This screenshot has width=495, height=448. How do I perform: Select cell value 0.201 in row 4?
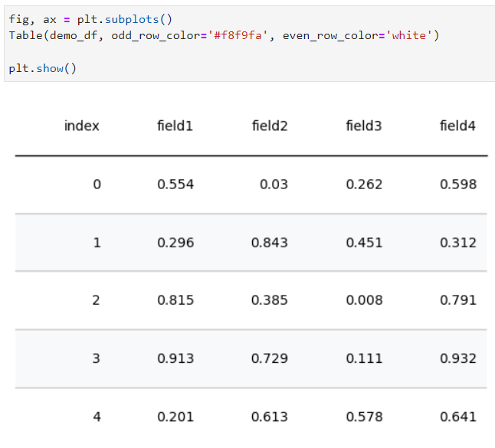coord(175,417)
